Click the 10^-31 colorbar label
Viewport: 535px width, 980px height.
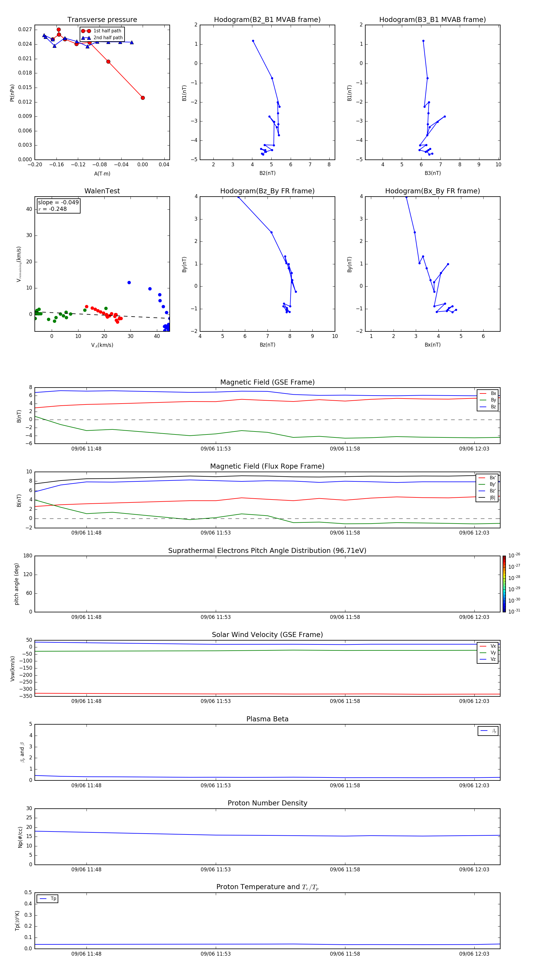pos(514,611)
